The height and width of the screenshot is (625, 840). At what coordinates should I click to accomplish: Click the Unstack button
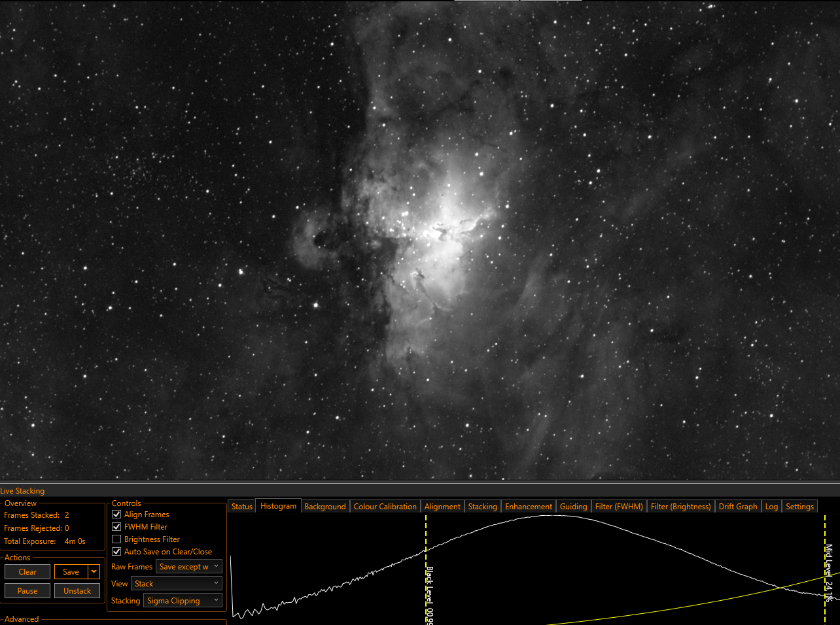(x=77, y=591)
